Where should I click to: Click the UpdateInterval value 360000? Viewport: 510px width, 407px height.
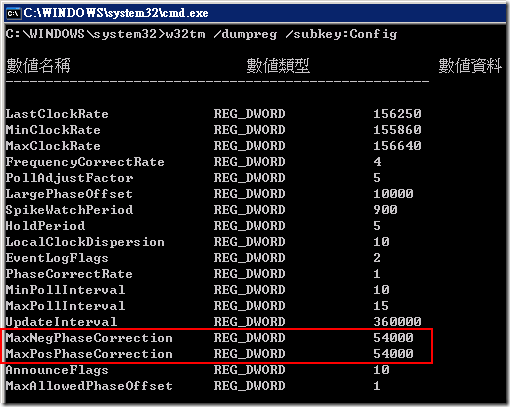coord(397,322)
